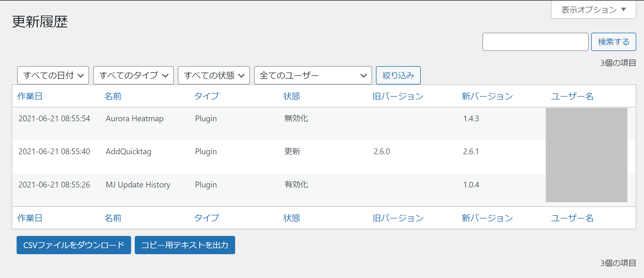Open the すべての日付 date filter dropdown
The image size is (644, 278).
tap(53, 75)
